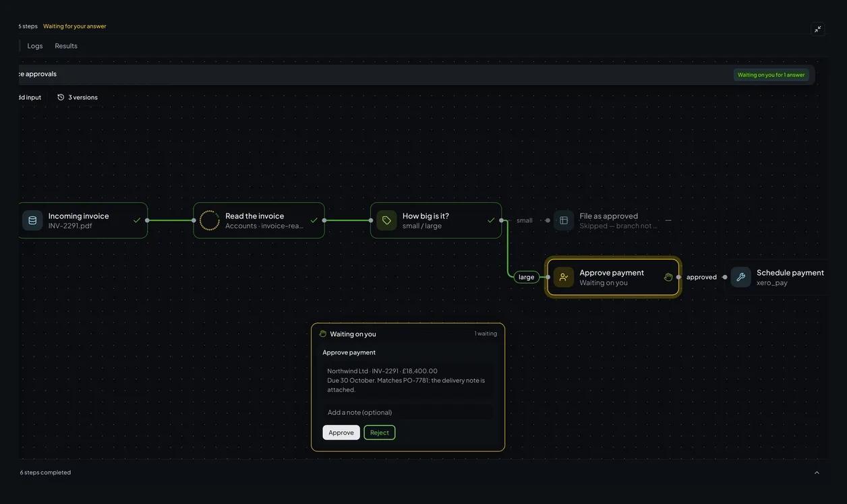Screen dimensions: 847x504
Task: Approve the Northwind payment
Action: click(x=341, y=433)
